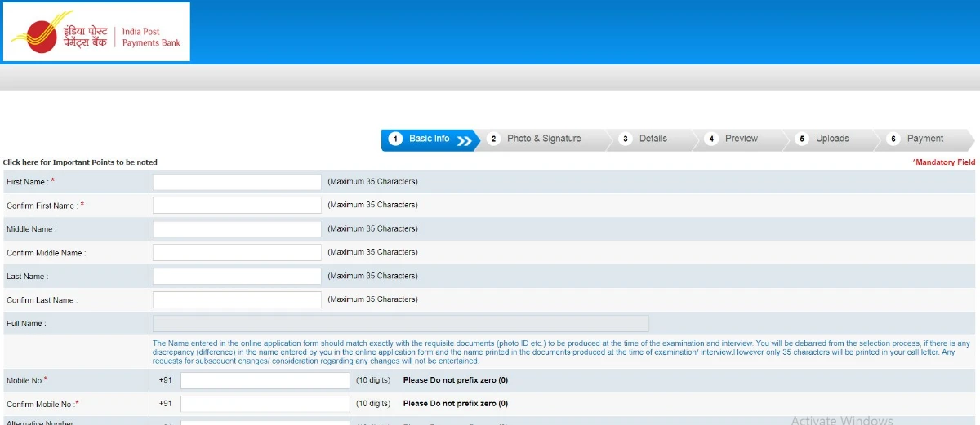Select the Basic Info step tab
The width and height of the screenshot is (980, 425).
430,139
